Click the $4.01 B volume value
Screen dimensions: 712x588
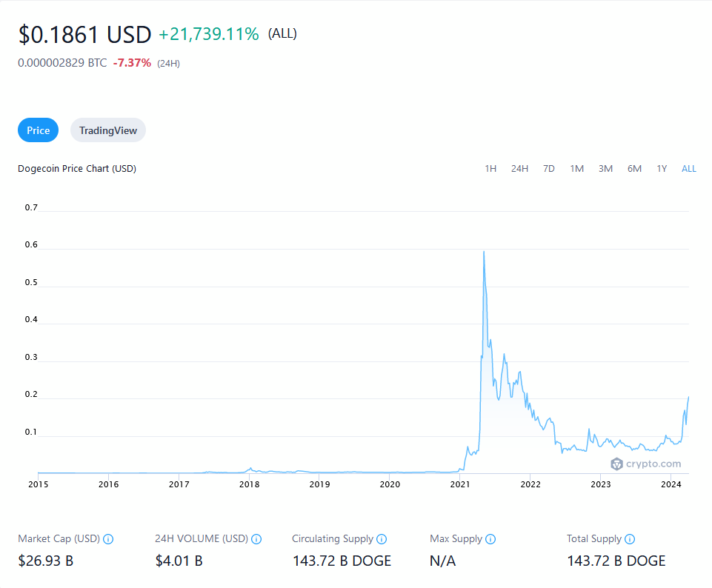[x=179, y=561]
